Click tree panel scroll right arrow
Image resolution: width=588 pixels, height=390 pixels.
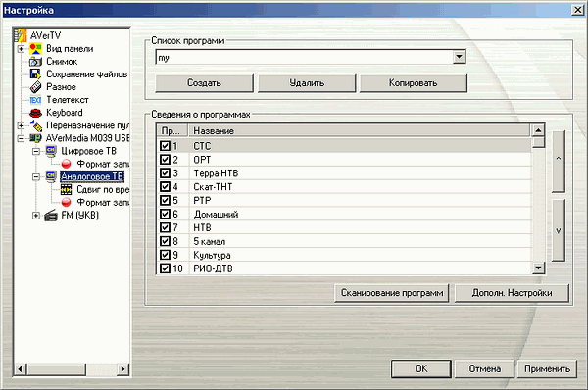coord(123,369)
